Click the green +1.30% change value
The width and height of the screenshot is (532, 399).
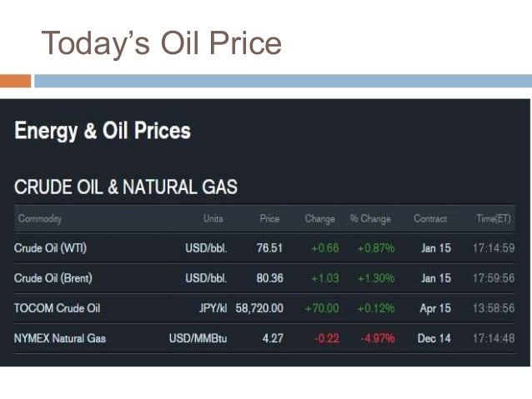coord(375,278)
